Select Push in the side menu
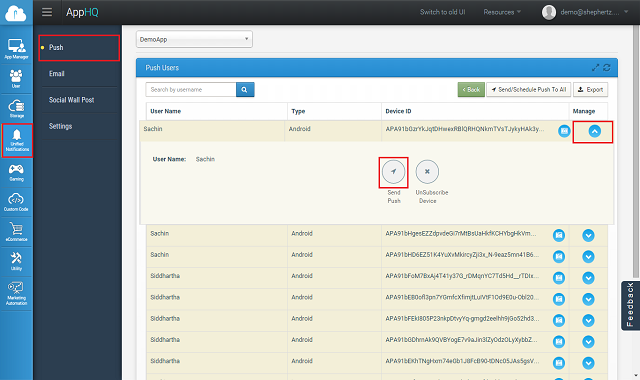The height and width of the screenshot is (380, 640). 79,48
